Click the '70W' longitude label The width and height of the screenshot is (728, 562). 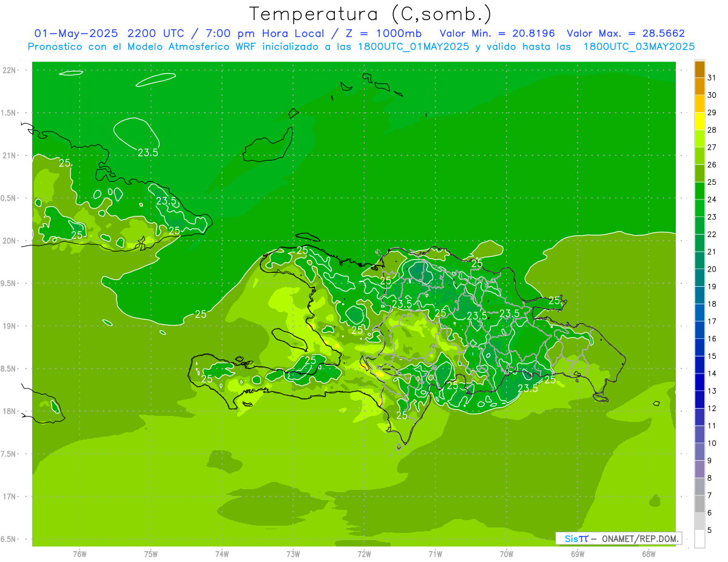pos(507,554)
